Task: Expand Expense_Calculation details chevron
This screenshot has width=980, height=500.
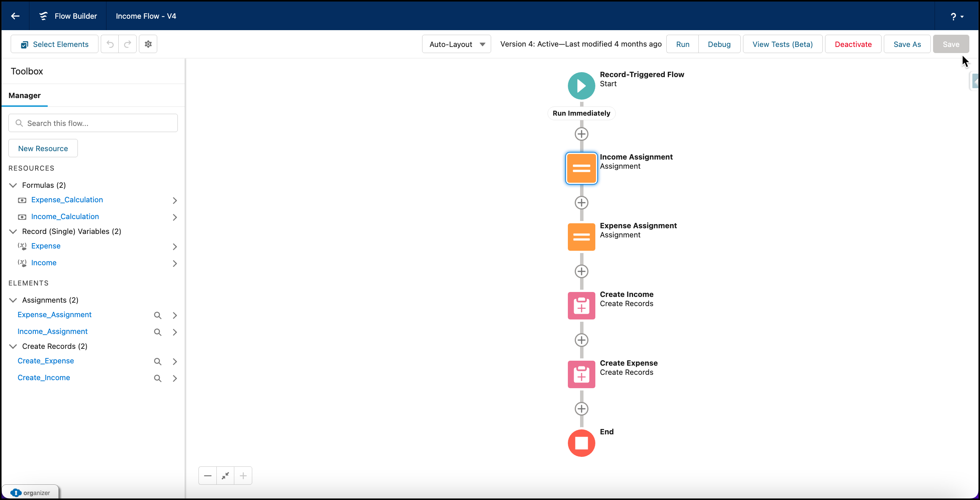Action: point(175,200)
